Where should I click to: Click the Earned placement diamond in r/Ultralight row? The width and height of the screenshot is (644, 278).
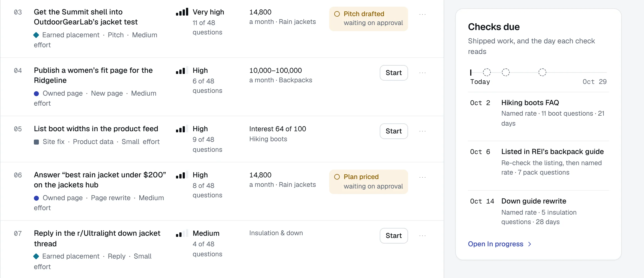click(x=36, y=256)
